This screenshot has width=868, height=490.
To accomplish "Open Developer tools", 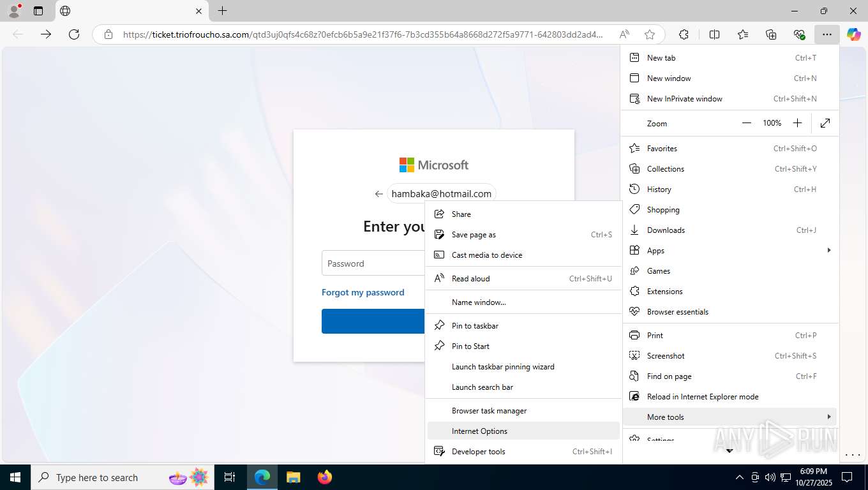I will pyautogui.click(x=523, y=451).
